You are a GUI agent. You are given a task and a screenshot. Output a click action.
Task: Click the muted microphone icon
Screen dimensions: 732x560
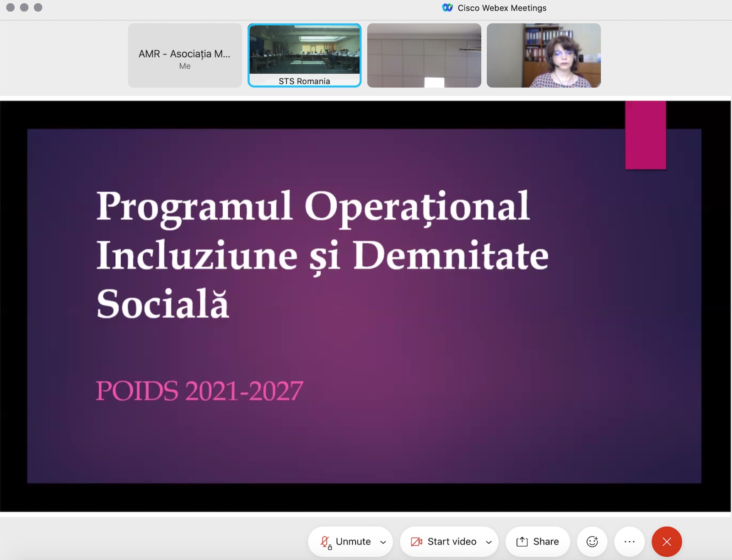(325, 542)
